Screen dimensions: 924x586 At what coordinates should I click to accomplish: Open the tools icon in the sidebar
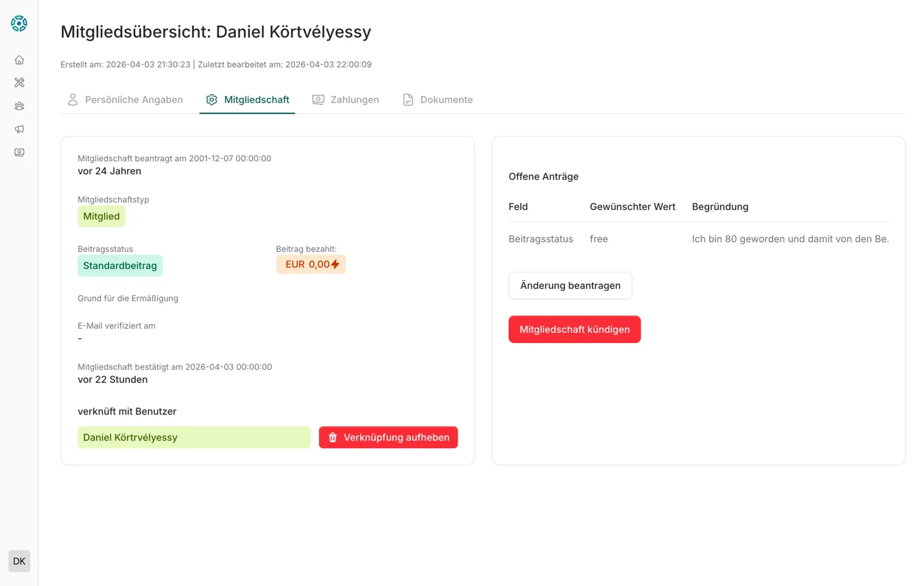click(x=19, y=82)
